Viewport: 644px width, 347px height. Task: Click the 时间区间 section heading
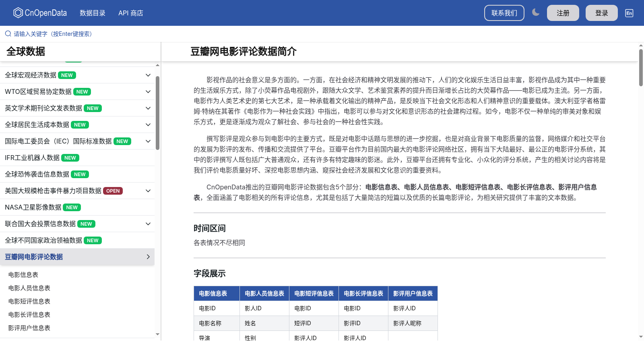(x=209, y=228)
